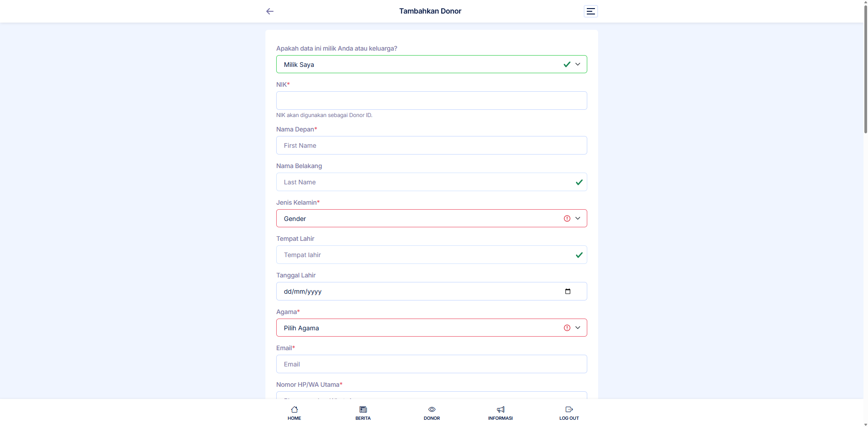Click the Home icon in bottom navigation
This screenshot has width=868, height=427.
coord(294,409)
